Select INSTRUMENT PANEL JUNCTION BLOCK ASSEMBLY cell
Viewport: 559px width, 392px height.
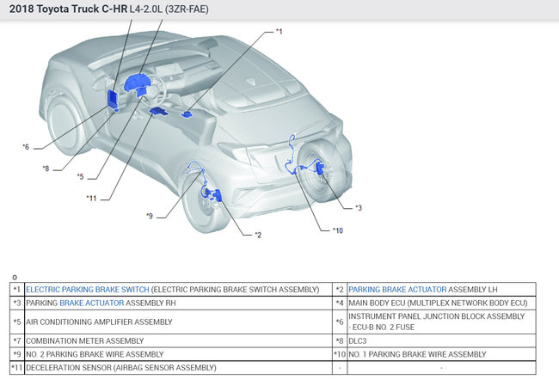click(x=441, y=322)
